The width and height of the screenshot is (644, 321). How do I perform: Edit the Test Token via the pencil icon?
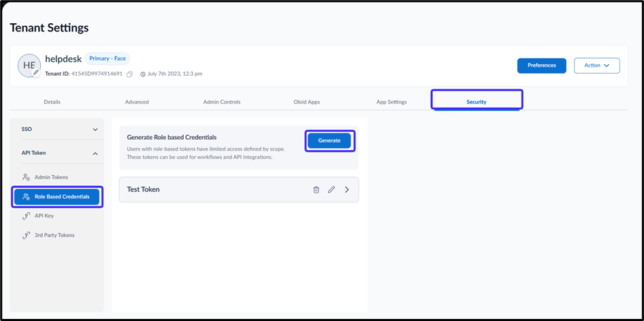pyautogui.click(x=332, y=189)
